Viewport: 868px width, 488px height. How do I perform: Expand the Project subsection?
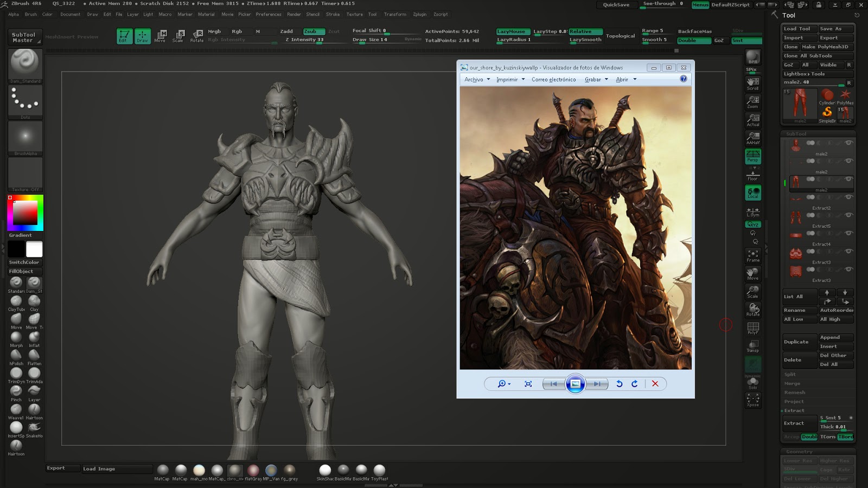pyautogui.click(x=794, y=402)
